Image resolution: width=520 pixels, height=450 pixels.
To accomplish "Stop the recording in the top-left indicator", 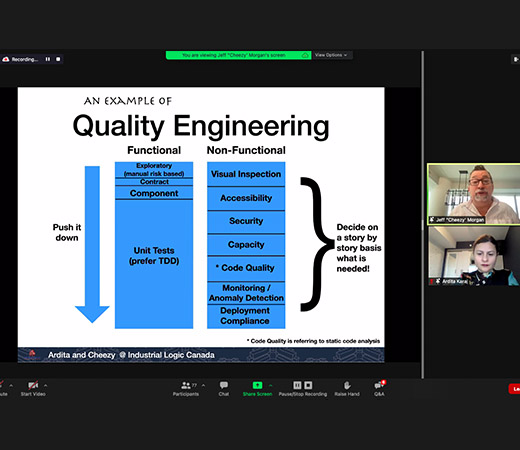I will 58,59.
